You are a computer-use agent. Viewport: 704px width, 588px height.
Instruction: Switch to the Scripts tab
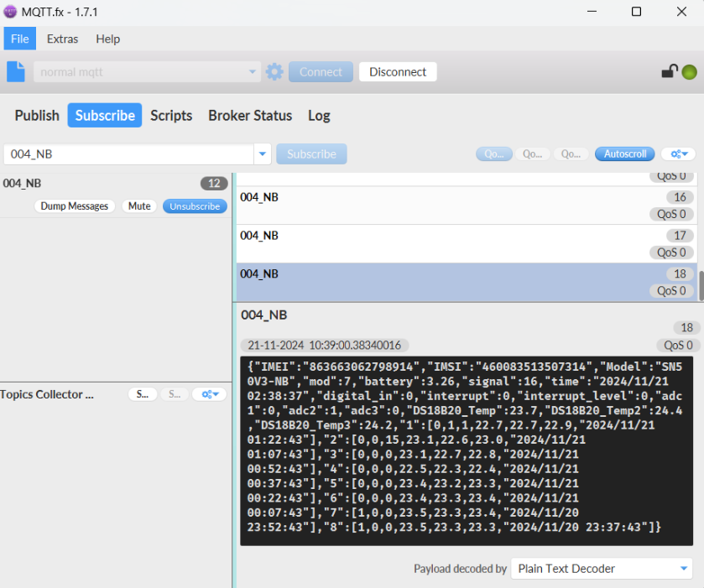coord(171,116)
